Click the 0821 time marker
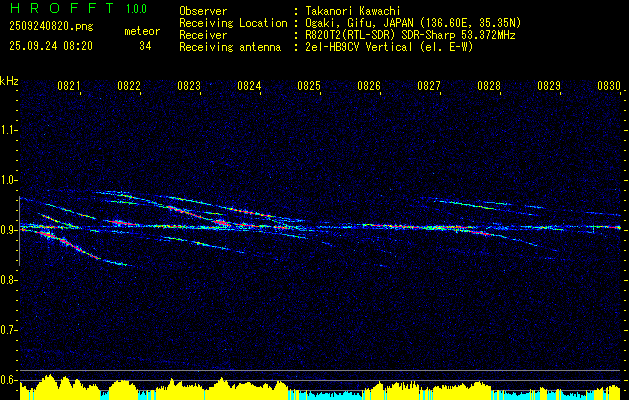Image resolution: width=629 pixels, height=400 pixels. pyautogui.click(x=69, y=86)
